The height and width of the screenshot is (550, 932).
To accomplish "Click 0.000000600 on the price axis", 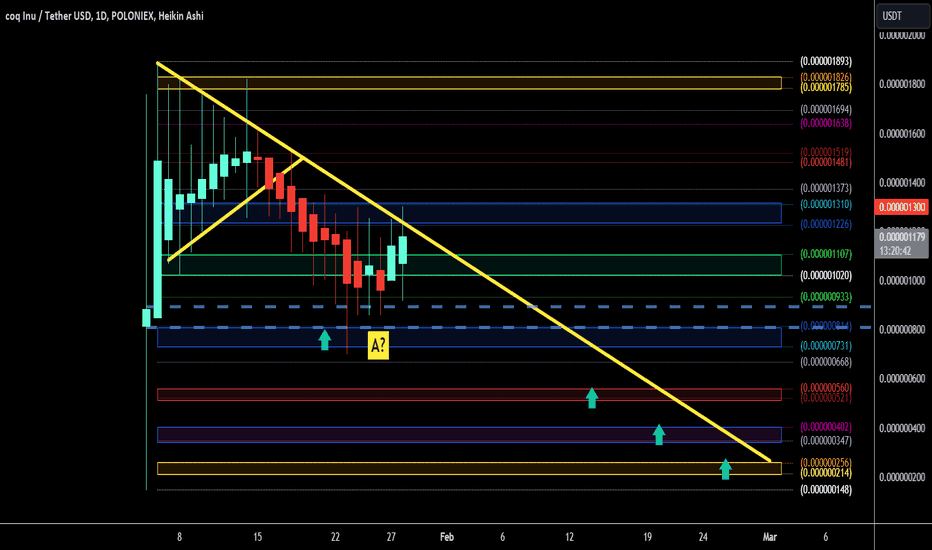I will click(x=902, y=378).
